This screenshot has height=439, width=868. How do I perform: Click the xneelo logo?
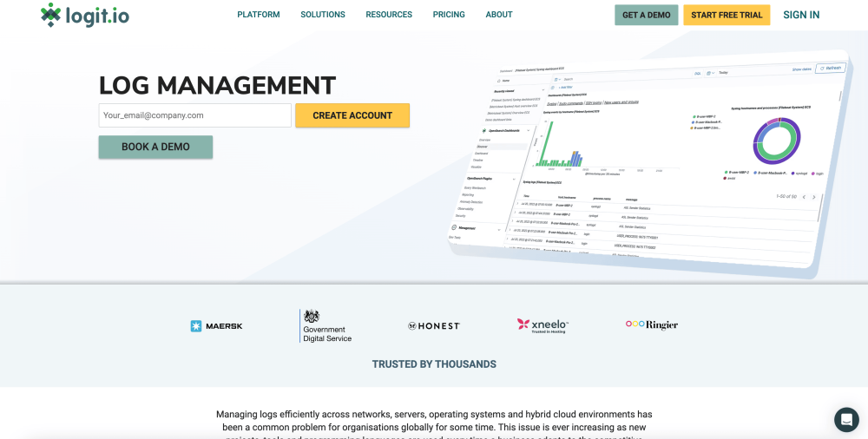(x=542, y=325)
